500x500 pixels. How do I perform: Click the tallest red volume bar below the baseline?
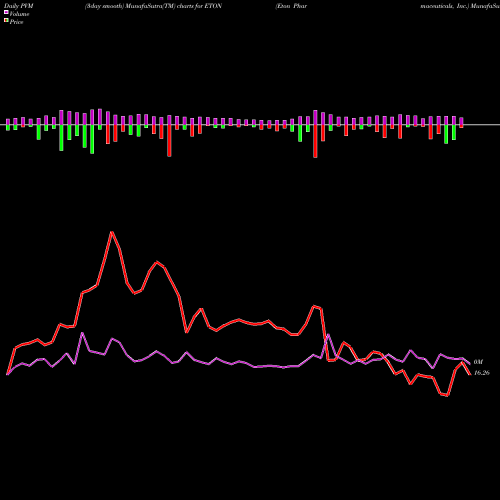[x=315, y=141]
